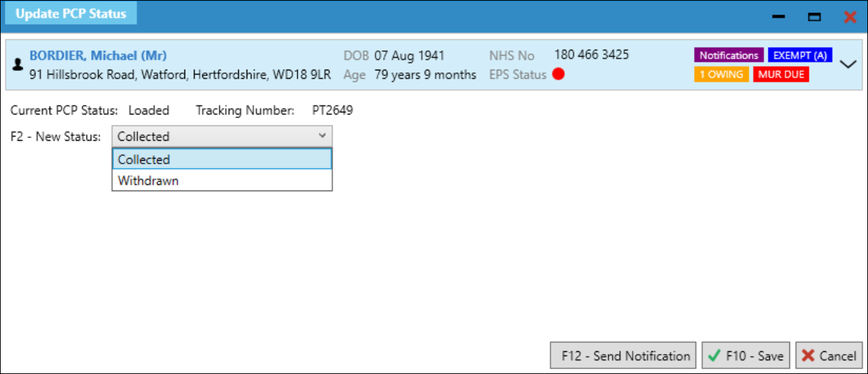Viewport: 868px width, 374px height.
Task: Select Collected from the status list
Action: [222, 159]
